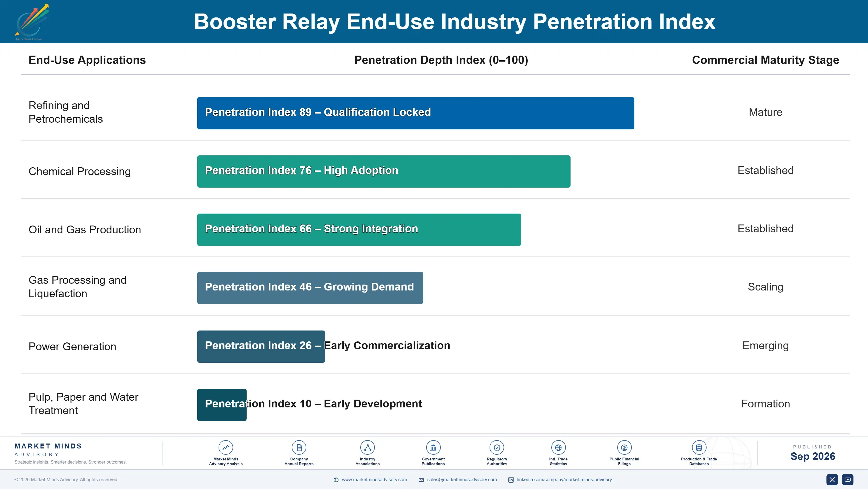
Task: Open www.marketmindsadvisory.com link
Action: tap(374, 480)
